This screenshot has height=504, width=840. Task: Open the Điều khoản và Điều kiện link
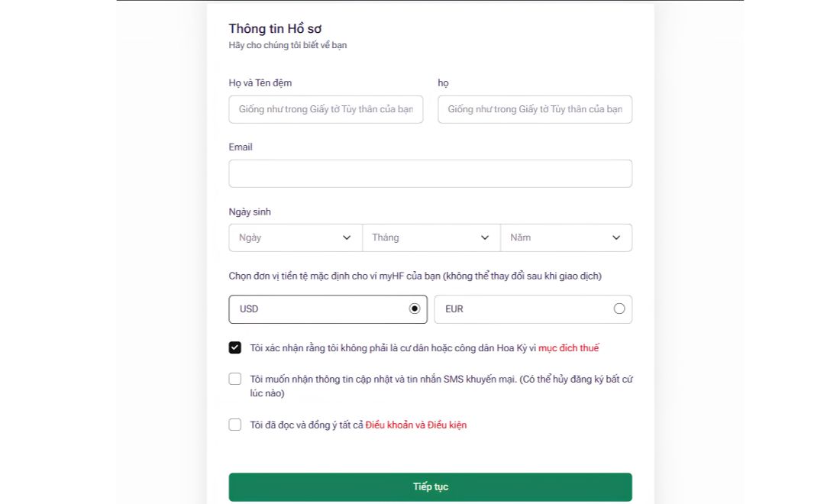415,425
